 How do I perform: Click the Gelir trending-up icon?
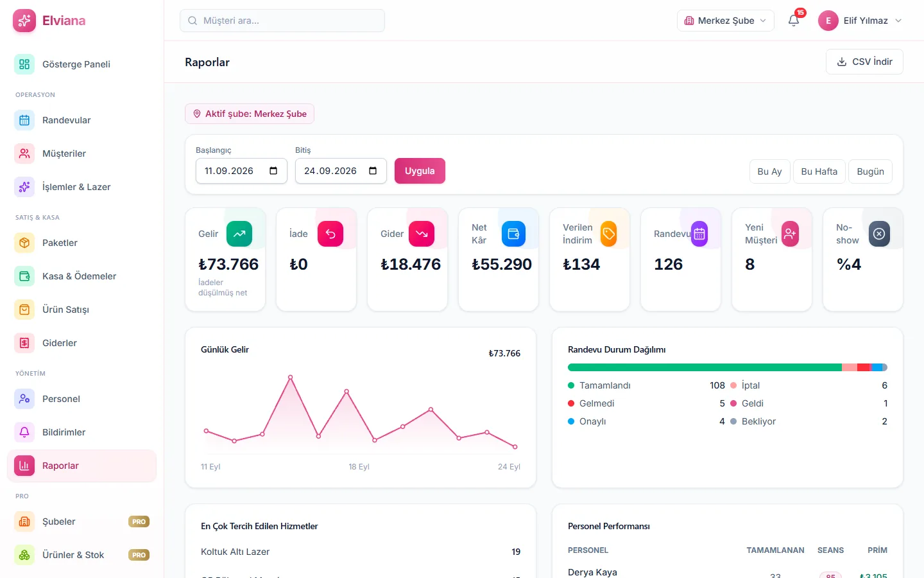[x=239, y=234]
